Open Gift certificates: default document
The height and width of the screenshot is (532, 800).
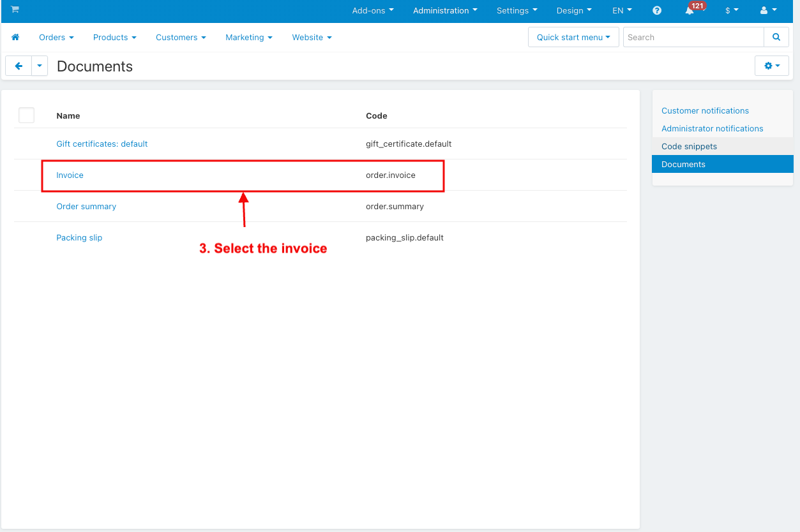point(102,144)
